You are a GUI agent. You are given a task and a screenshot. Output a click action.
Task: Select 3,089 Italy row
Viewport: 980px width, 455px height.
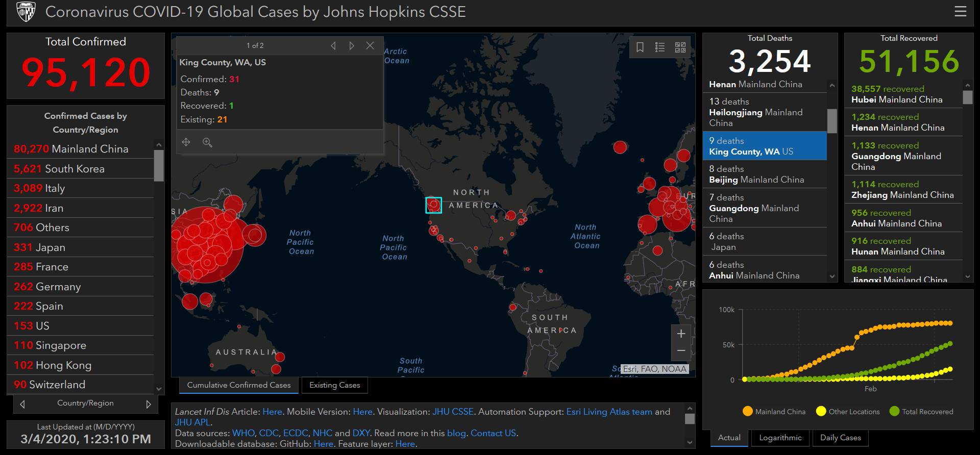click(81, 188)
